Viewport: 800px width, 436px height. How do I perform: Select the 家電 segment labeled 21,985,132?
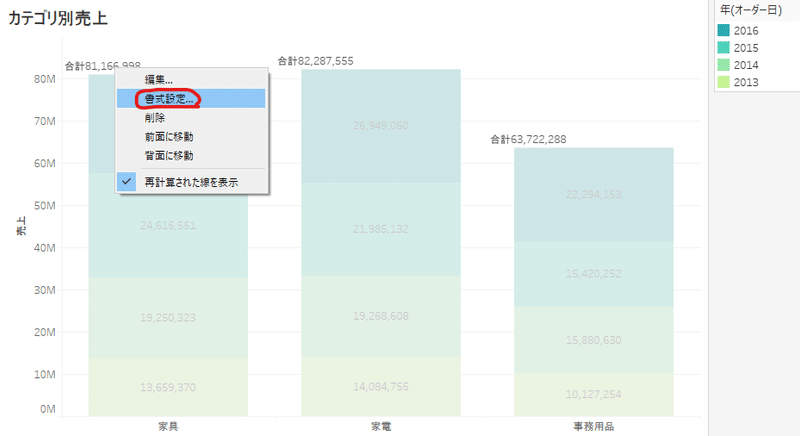[x=381, y=229]
